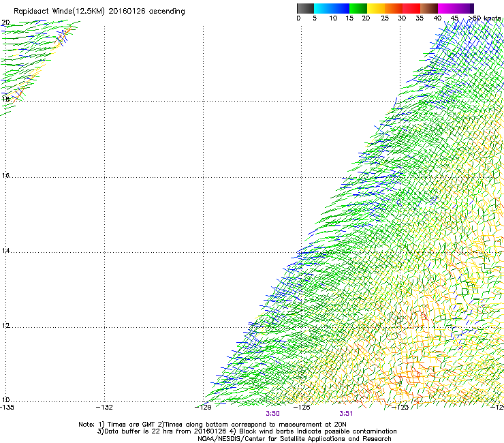Screen dimensions: 504x443
Task: Click the '15' label under the color legend
Action: (349, 18)
